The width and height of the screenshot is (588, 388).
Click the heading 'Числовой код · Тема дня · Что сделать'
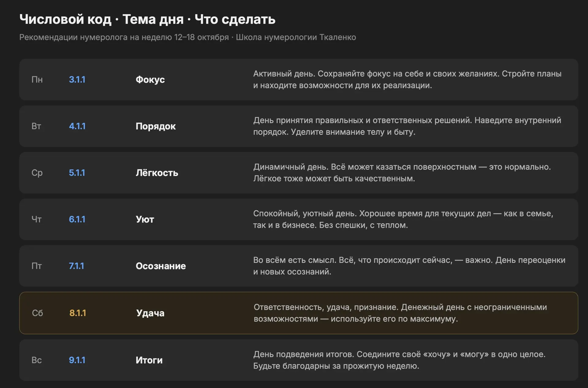(147, 19)
